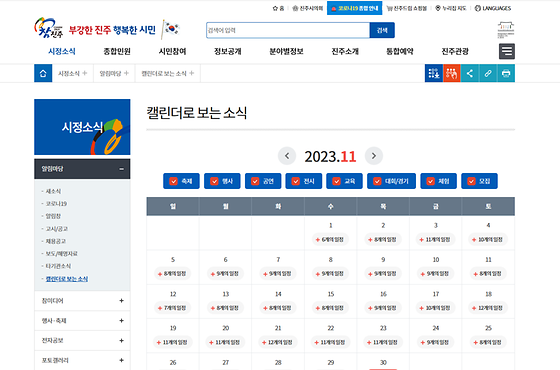Show the 11 events on November 3
560x370 pixels.
tap(435, 240)
